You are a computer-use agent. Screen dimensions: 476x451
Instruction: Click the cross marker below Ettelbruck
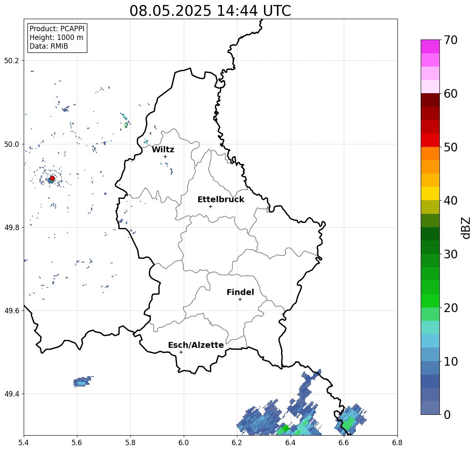[210, 207]
